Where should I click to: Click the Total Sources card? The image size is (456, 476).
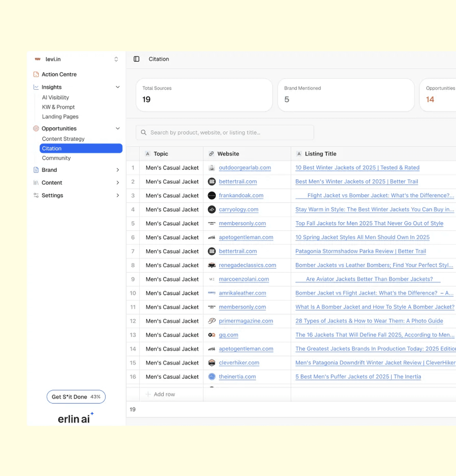tap(204, 95)
